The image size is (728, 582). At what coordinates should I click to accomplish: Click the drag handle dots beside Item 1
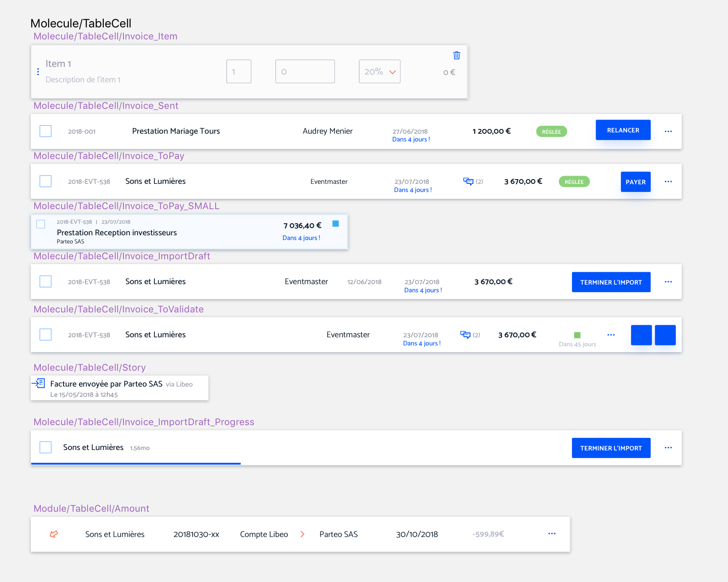pos(38,72)
